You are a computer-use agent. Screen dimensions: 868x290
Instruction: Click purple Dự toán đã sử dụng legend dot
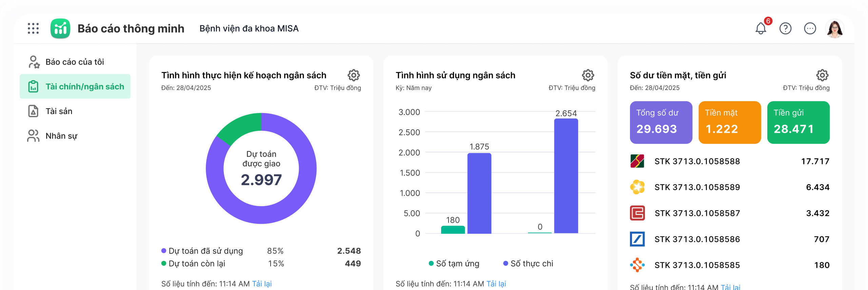point(164,251)
